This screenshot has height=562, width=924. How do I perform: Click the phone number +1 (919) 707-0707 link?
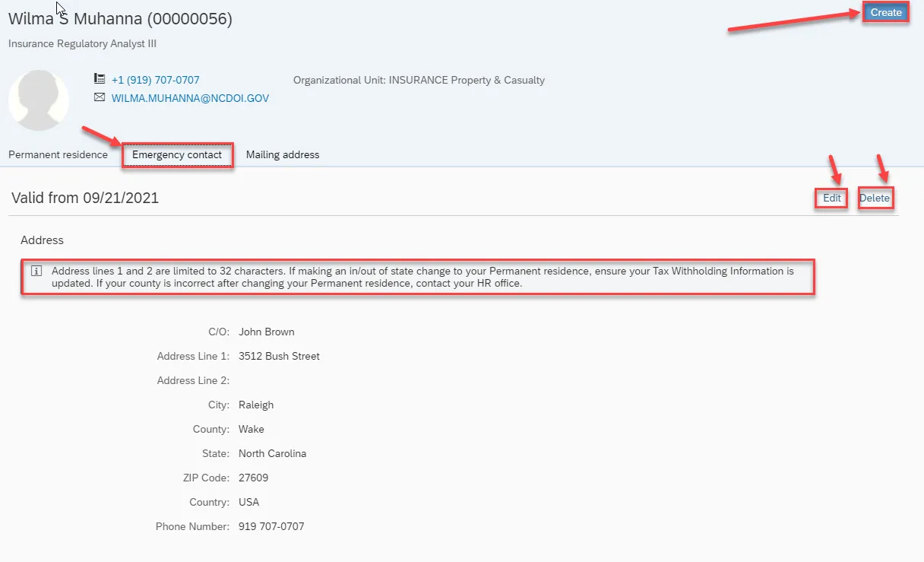click(x=156, y=80)
